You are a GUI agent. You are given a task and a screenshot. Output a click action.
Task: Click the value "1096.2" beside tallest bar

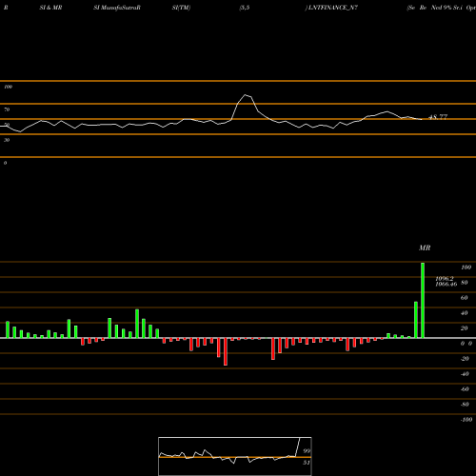click(x=445, y=279)
